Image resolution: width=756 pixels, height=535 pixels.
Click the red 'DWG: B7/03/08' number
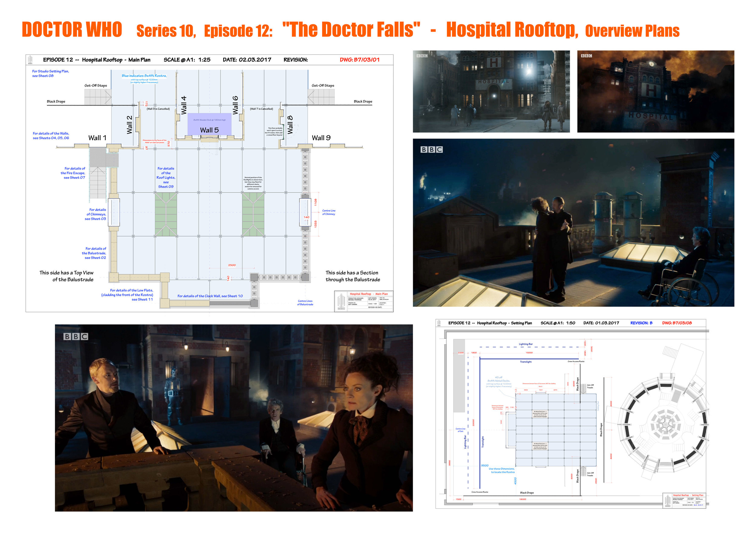tap(677, 323)
